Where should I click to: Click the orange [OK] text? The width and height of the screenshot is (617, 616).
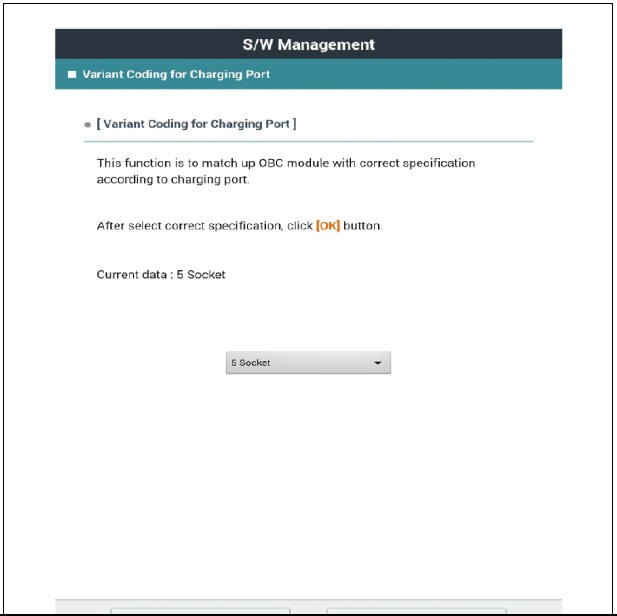coord(328,226)
